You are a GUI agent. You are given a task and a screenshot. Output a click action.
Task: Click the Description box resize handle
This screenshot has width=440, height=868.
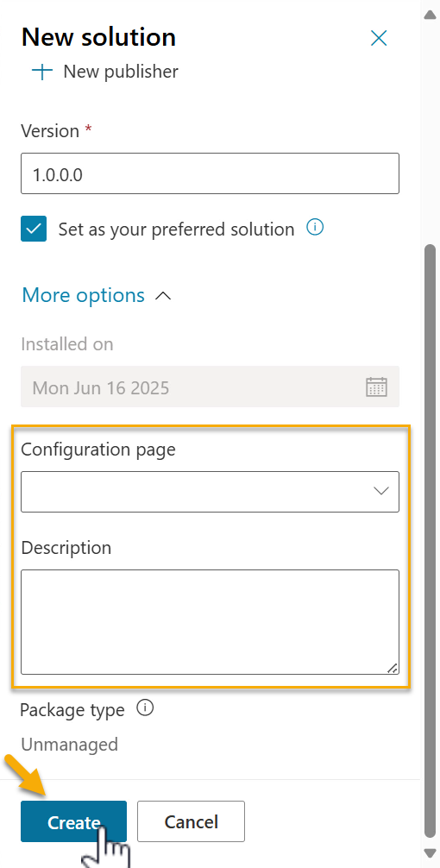coord(392,668)
